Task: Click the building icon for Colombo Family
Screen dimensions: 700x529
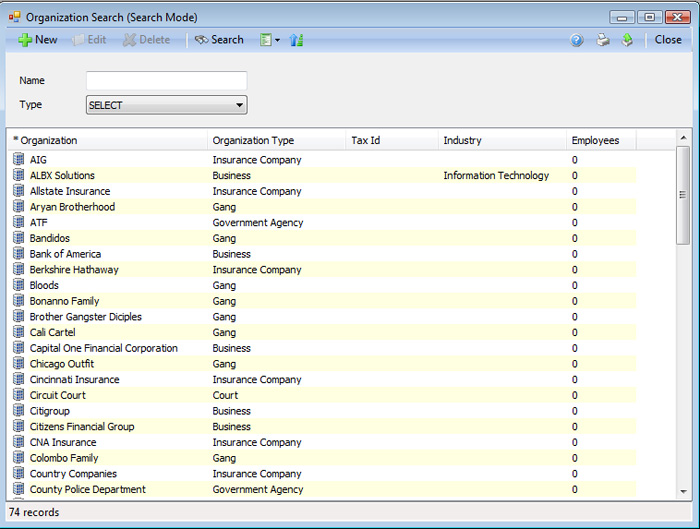Action: (18, 458)
